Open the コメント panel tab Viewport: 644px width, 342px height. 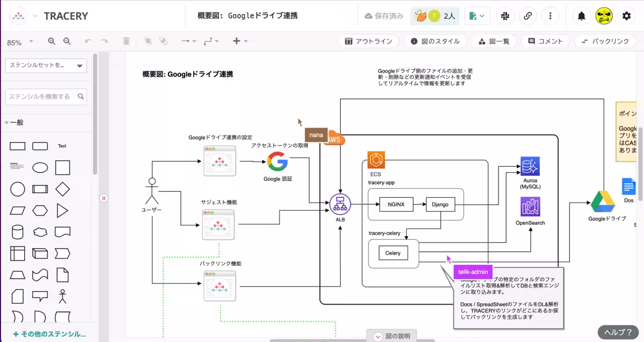545,41
